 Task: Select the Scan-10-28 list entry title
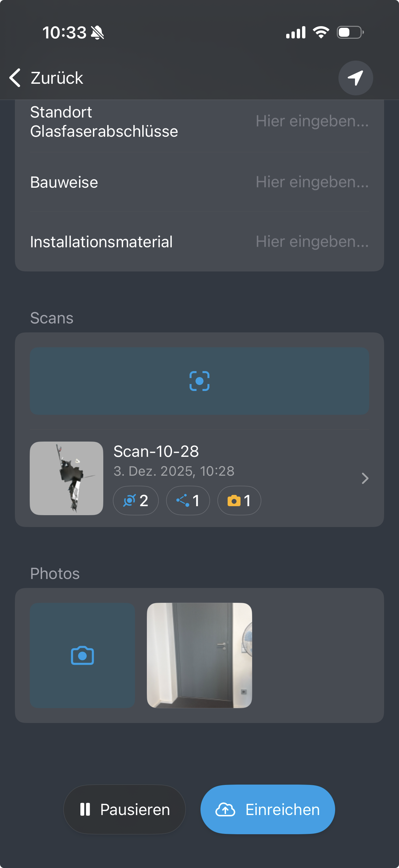pos(156,451)
